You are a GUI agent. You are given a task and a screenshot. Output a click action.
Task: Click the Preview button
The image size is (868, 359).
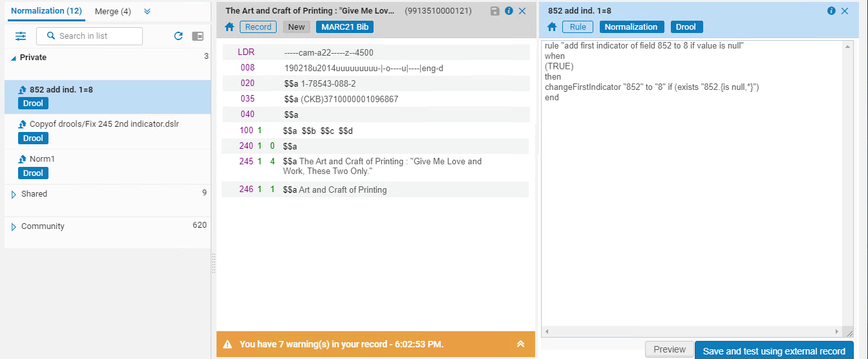670,349
